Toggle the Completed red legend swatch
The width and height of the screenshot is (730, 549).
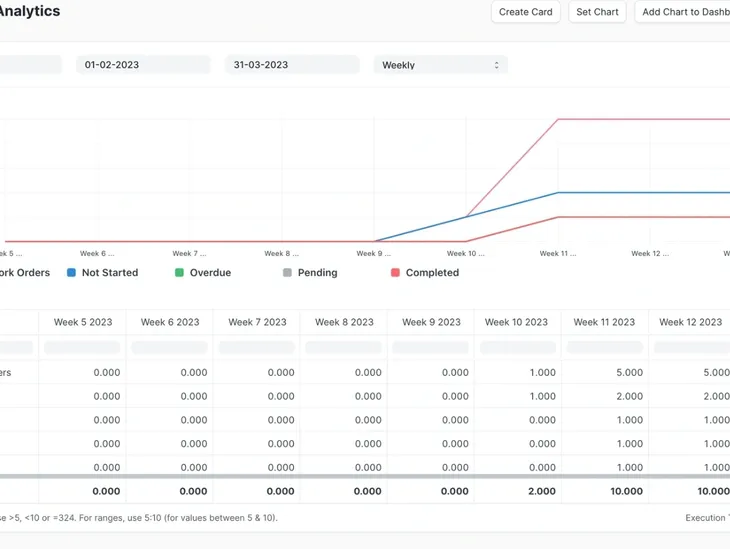[x=395, y=273]
